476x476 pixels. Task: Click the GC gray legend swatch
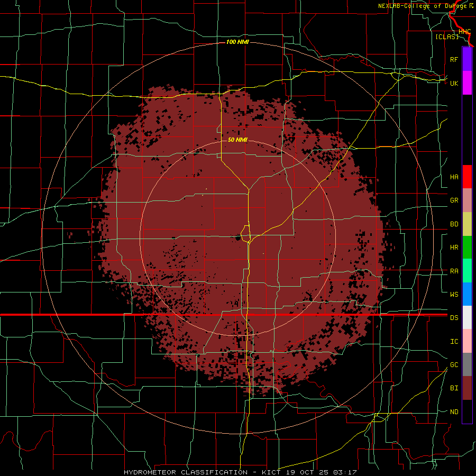pyautogui.click(x=467, y=364)
